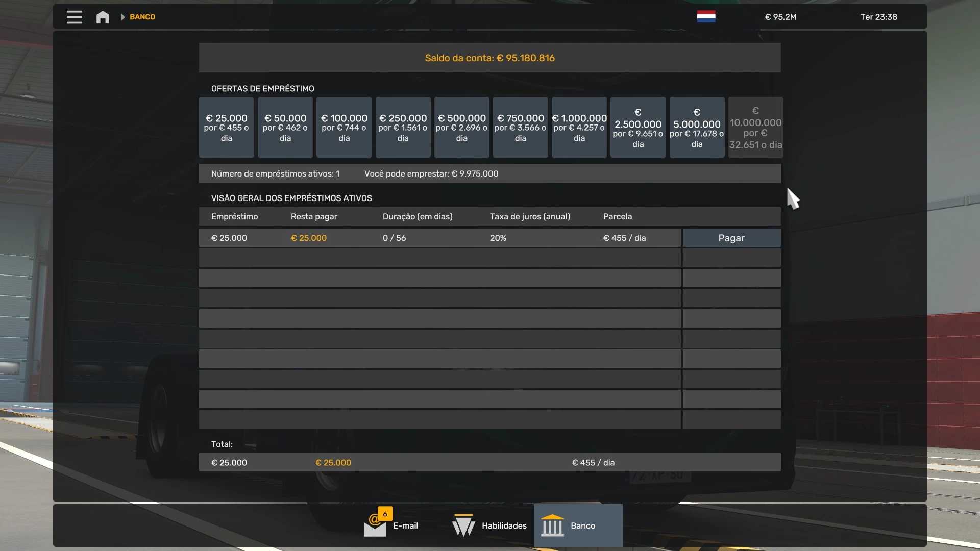Switch to the E-mail tab
The width and height of the screenshot is (980, 551).
405,525
